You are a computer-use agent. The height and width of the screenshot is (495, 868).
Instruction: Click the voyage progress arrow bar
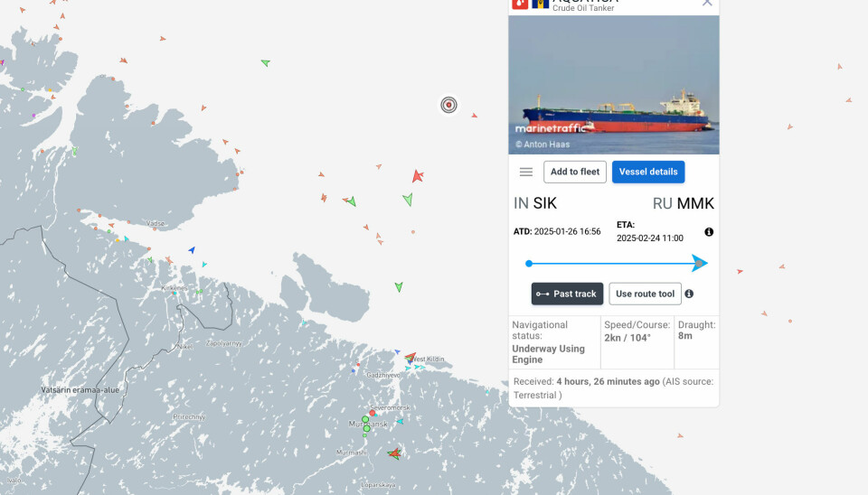coord(617,264)
